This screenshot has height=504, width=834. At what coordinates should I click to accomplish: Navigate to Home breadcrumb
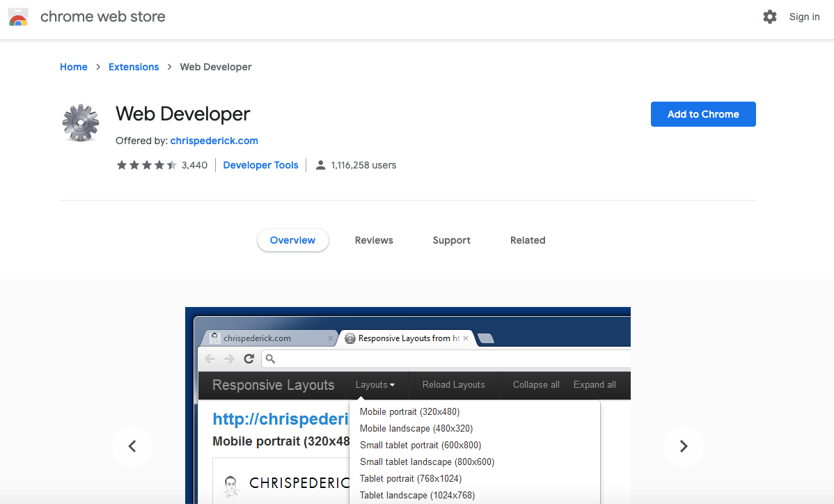pyautogui.click(x=73, y=67)
